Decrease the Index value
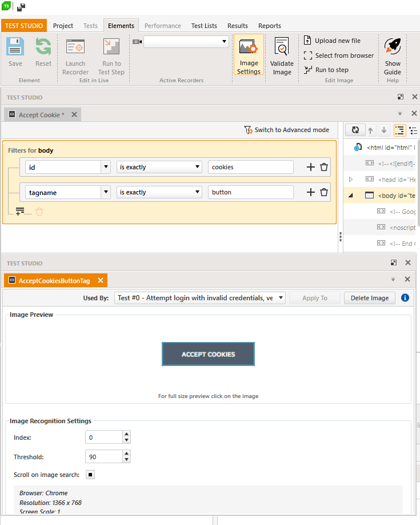The image size is (420, 525). [x=126, y=440]
